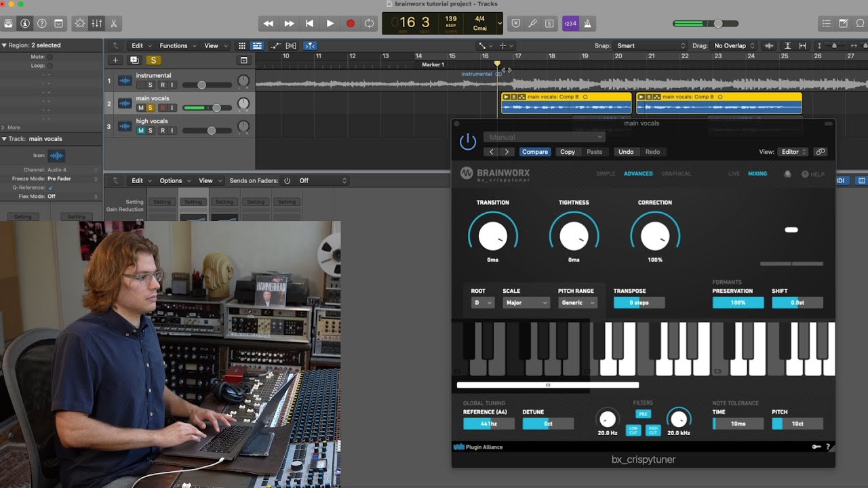Click the main vocals track volume slider
Viewport: 868px width, 488px height.
tap(206, 108)
